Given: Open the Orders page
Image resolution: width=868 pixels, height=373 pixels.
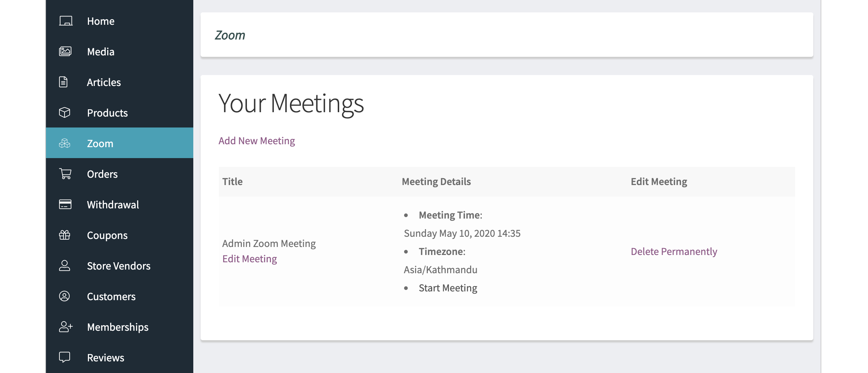Looking at the screenshot, I should tap(120, 174).
